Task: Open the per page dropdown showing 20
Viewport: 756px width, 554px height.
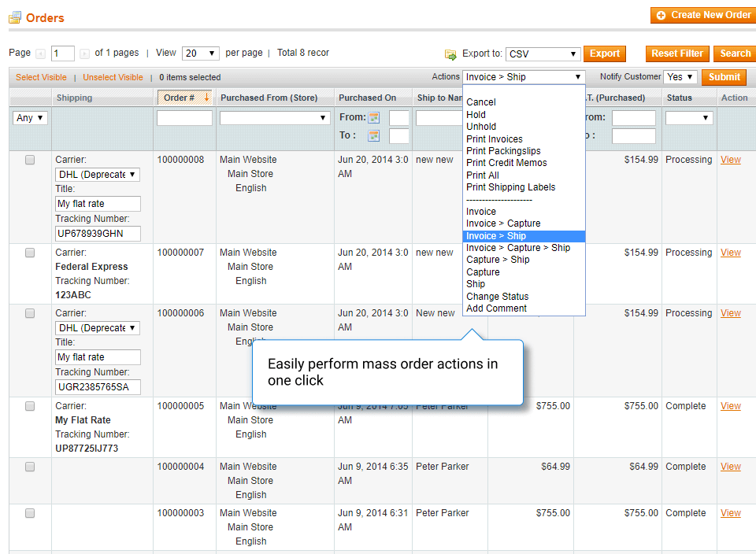Action: 200,53
